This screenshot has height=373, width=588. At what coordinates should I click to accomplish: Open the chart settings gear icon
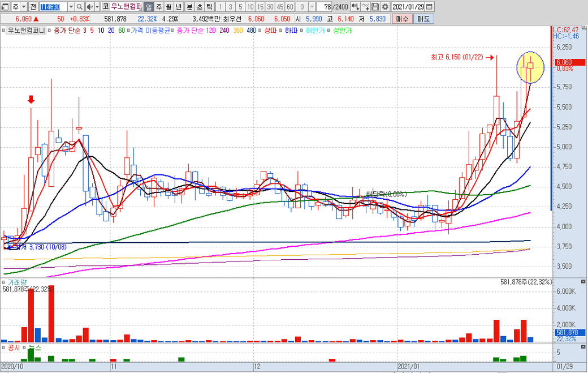[x=385, y=7]
